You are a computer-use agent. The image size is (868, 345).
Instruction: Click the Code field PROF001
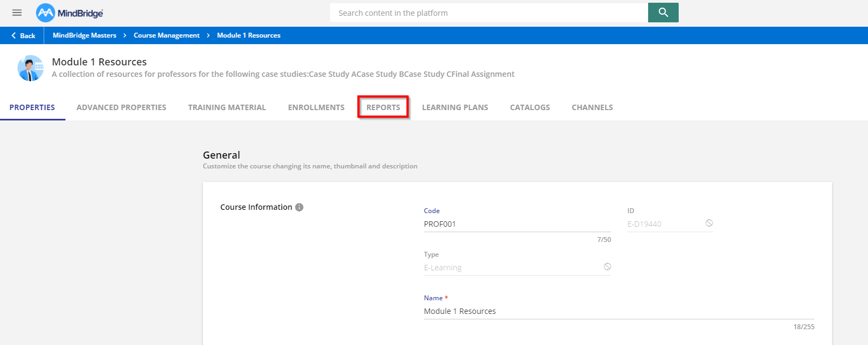[x=517, y=224]
